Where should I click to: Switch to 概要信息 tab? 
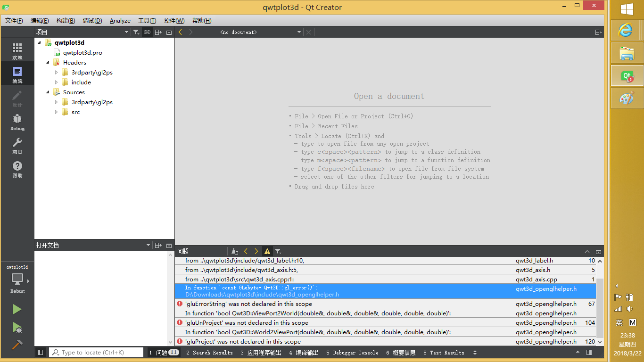click(x=401, y=353)
